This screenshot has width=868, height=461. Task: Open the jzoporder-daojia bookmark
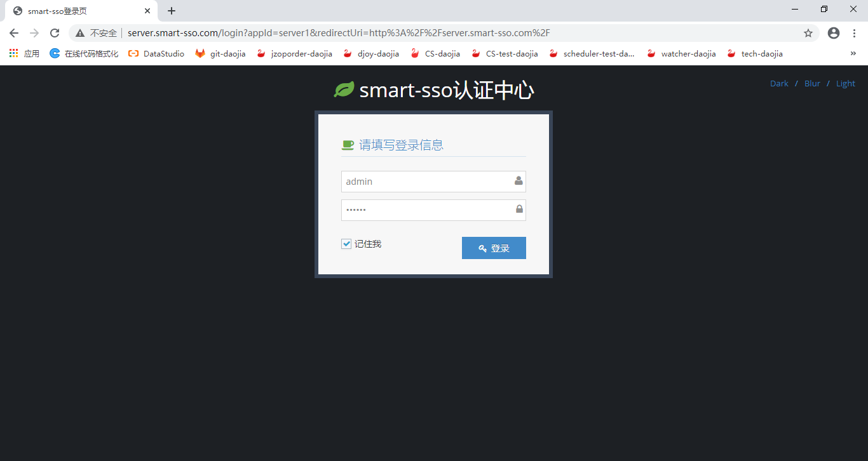click(x=301, y=53)
